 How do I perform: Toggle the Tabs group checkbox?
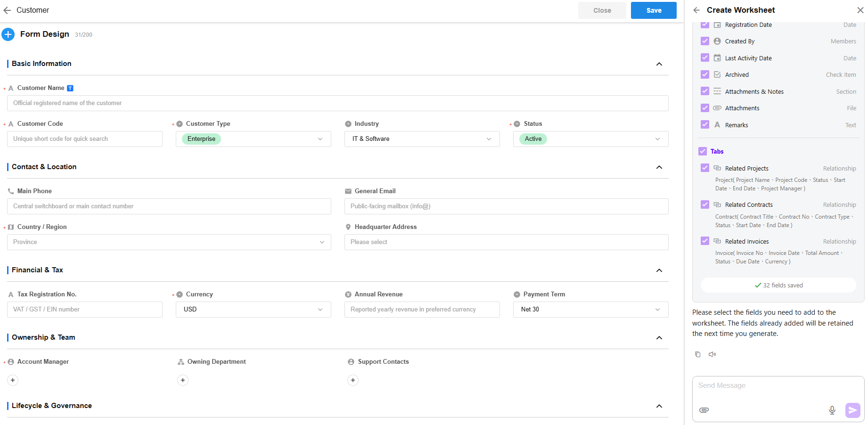702,151
